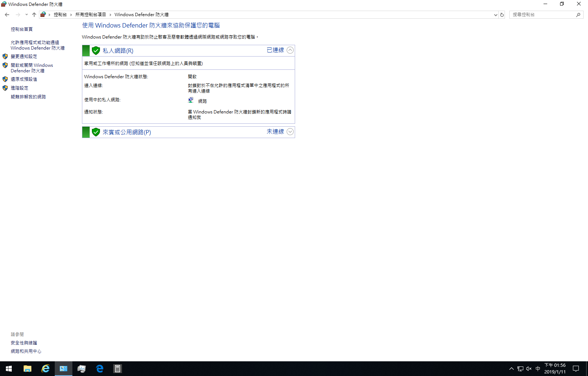Click the green shield icon for 來賓或公用網路
588x376 pixels.
click(x=96, y=132)
